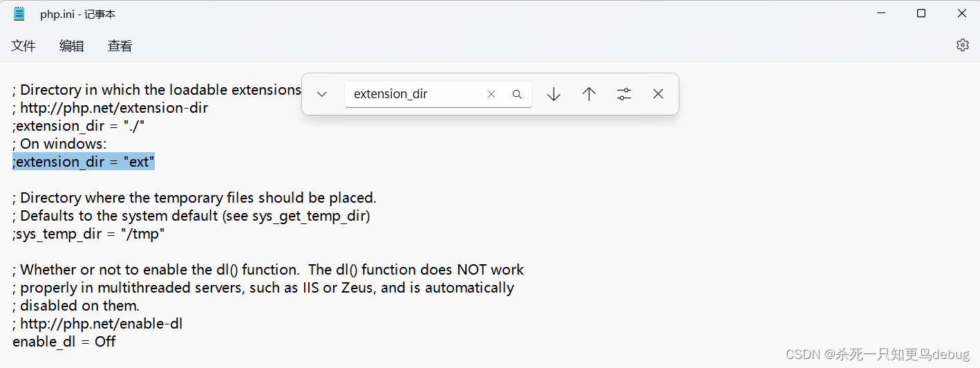Open the 查看 menu
980x368 pixels.
(120, 46)
